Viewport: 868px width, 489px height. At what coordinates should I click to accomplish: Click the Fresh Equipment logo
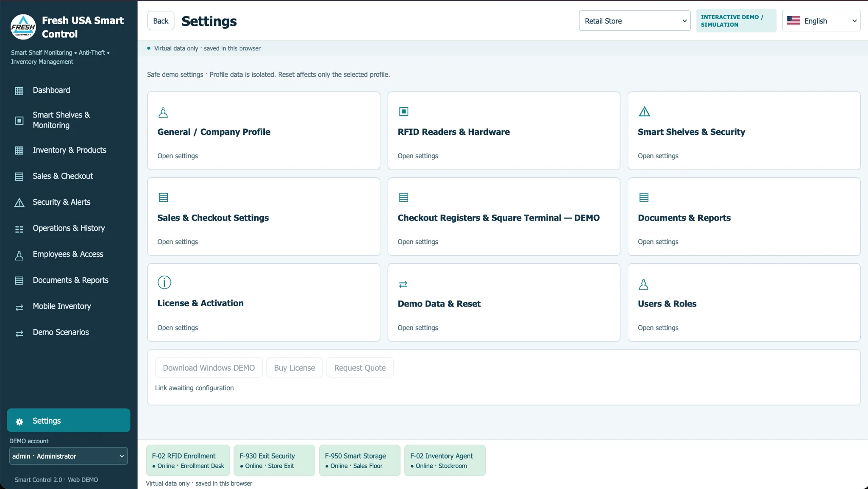23,27
